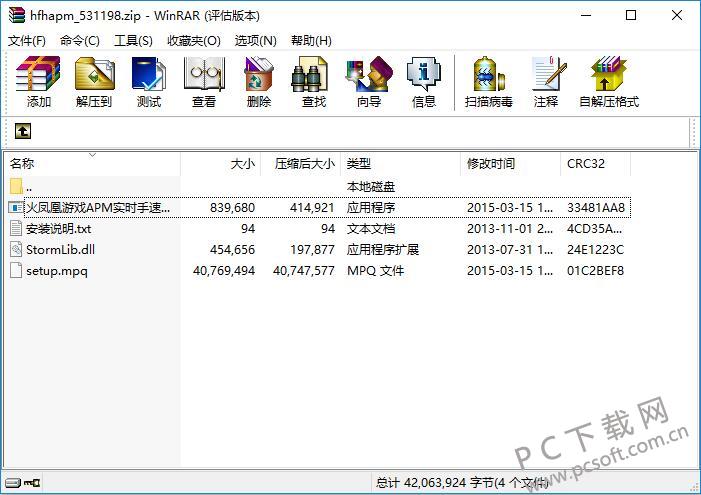Select the setup.mpq file

tap(56, 270)
